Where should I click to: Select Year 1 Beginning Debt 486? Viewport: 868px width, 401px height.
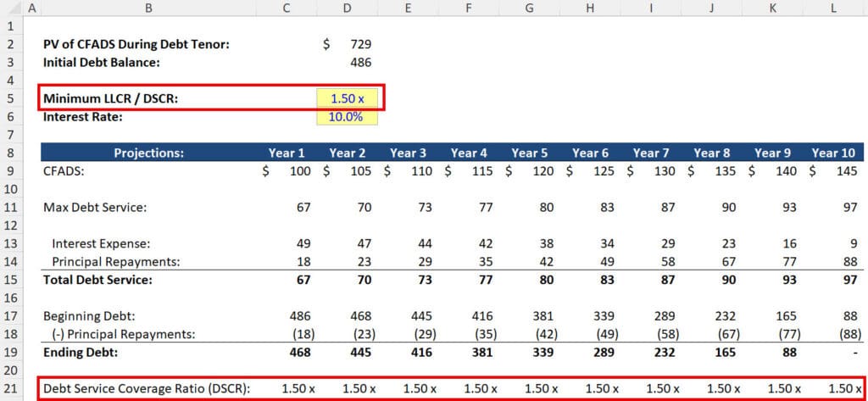coord(300,316)
